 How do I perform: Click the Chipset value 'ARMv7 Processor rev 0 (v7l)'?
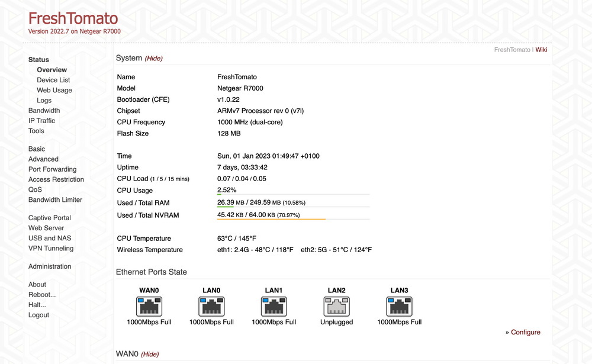pos(260,111)
